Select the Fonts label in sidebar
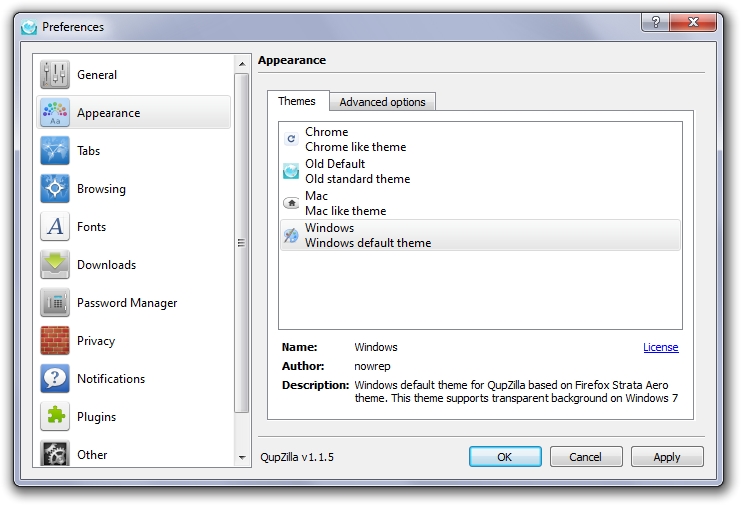 click(x=92, y=227)
